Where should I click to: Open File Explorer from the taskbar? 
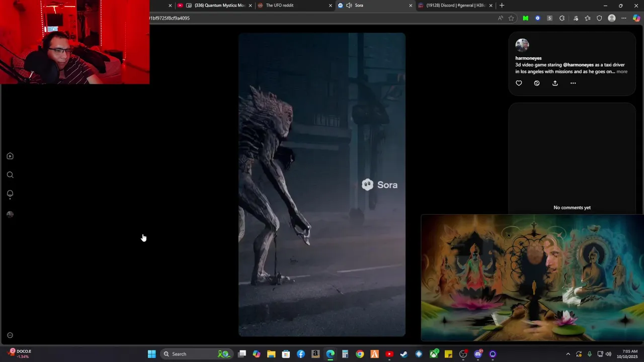(x=271, y=354)
